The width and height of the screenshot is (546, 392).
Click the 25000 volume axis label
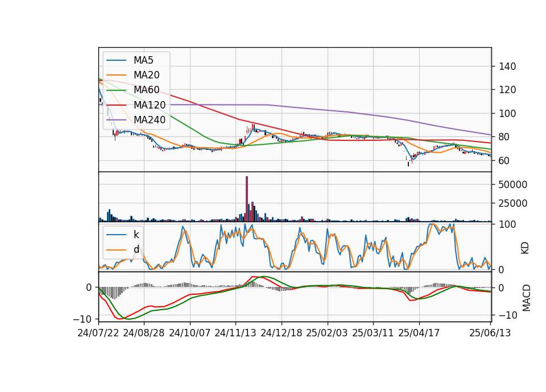(x=513, y=203)
